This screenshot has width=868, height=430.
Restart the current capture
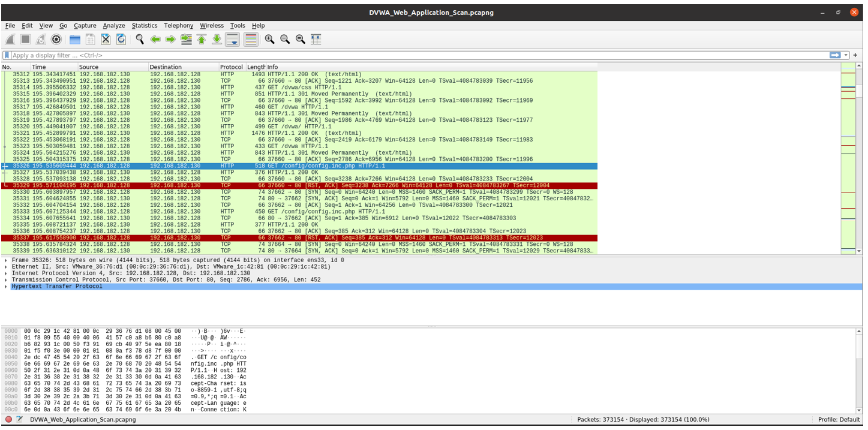click(x=41, y=40)
